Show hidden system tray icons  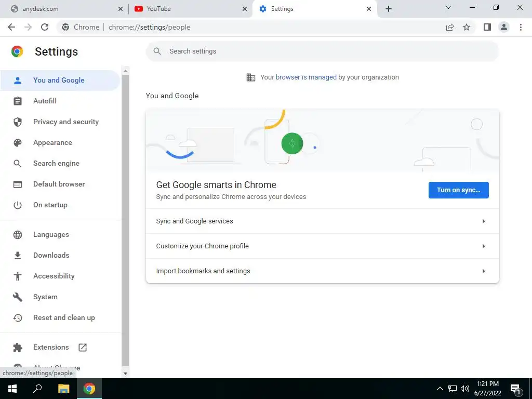click(440, 389)
